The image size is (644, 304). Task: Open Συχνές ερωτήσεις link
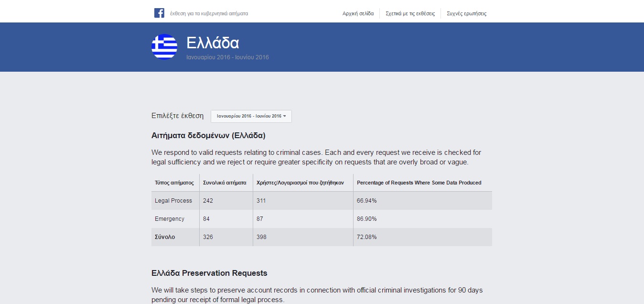(466, 13)
